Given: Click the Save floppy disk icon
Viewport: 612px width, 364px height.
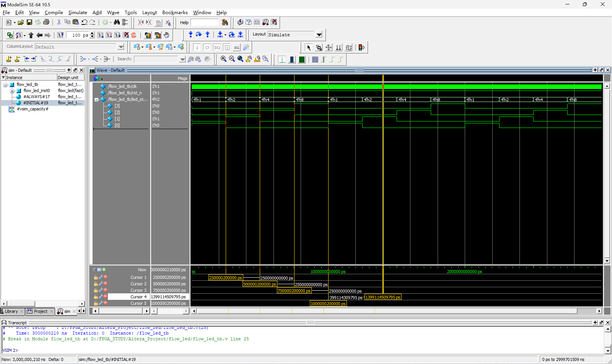Looking at the screenshot, I should coord(29,22).
